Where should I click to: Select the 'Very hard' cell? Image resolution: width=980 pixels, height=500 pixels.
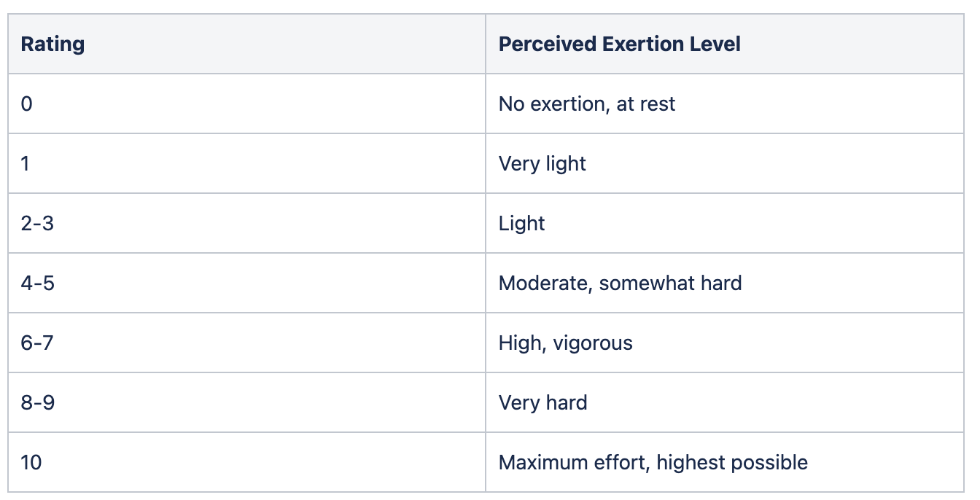[x=725, y=402]
